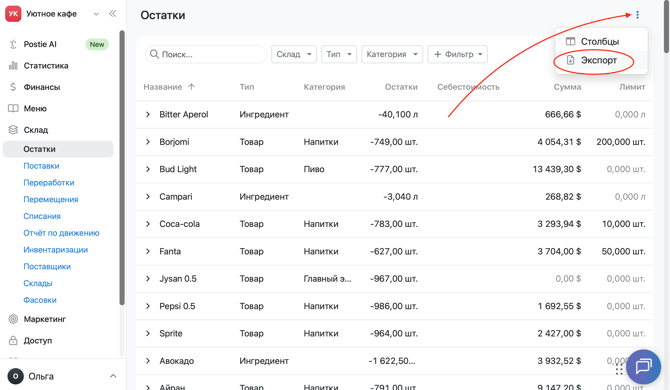Click the Статистика bar chart icon

pos(13,65)
